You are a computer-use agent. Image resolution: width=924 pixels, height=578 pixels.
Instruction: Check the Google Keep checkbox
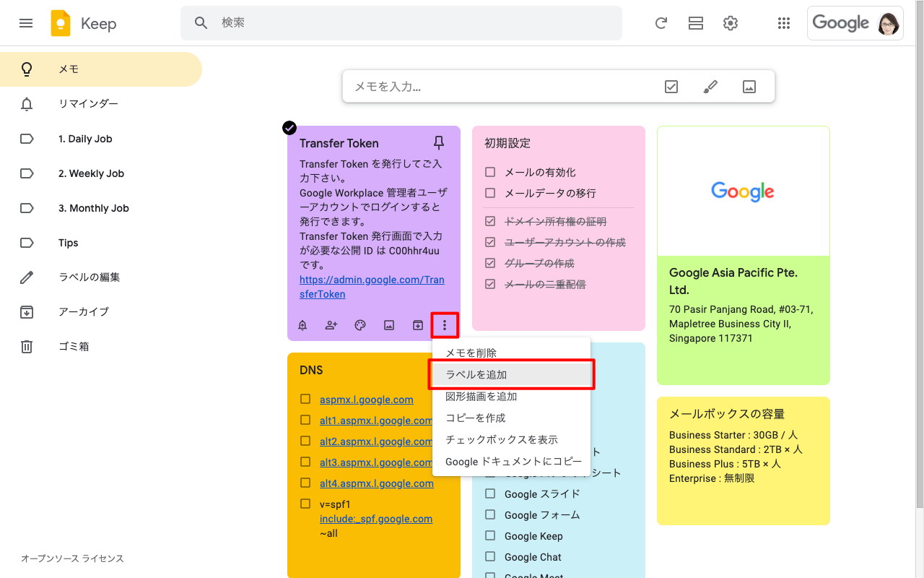point(490,535)
